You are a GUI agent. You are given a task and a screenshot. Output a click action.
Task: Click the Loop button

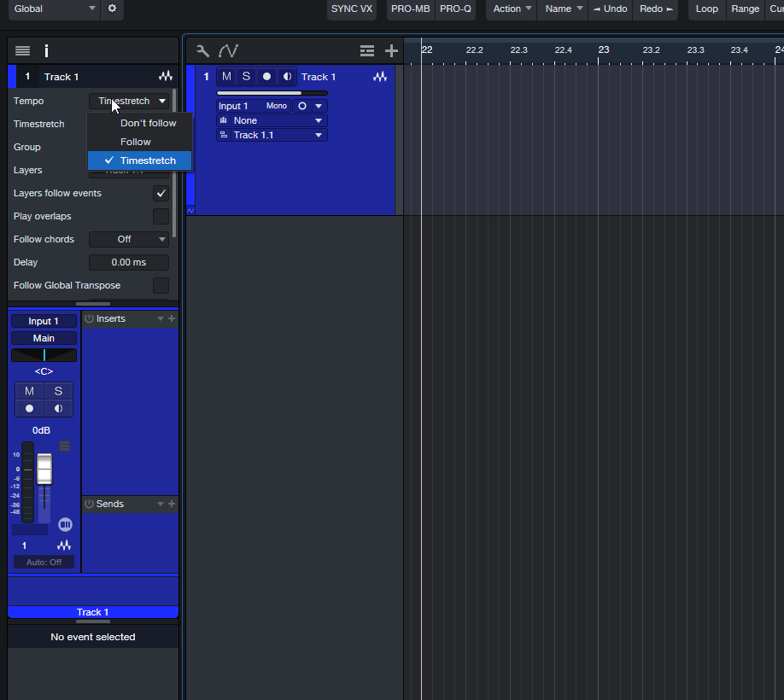tap(707, 9)
